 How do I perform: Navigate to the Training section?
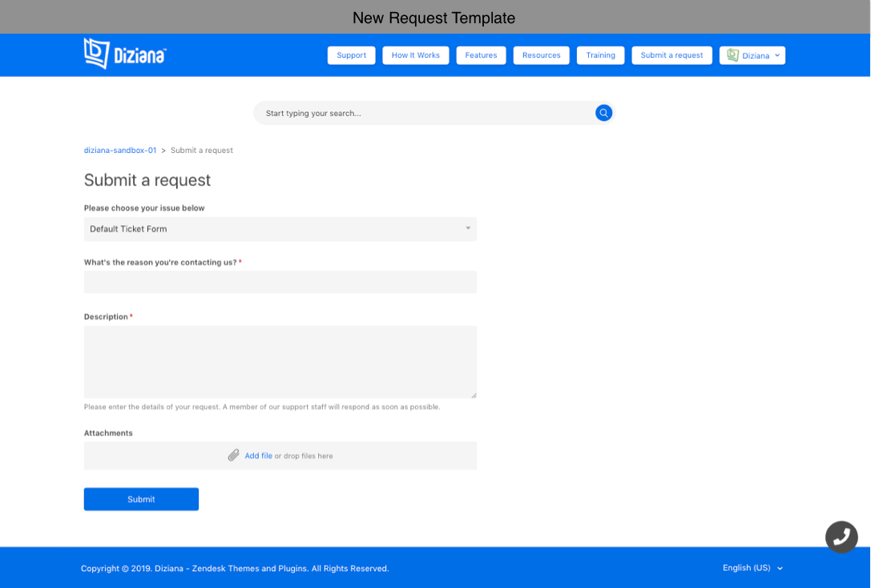pos(600,55)
